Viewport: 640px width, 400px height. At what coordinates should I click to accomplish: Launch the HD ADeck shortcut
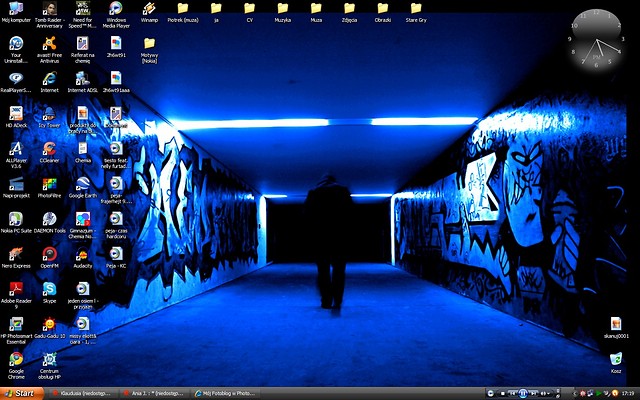(x=16, y=118)
